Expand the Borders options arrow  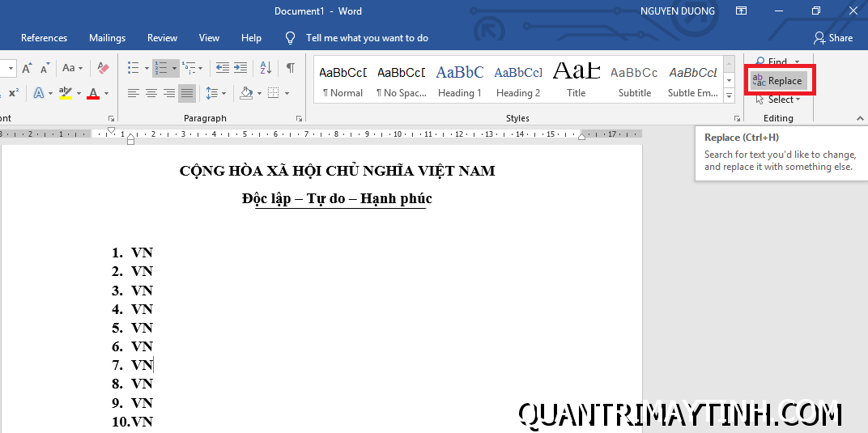[x=287, y=93]
